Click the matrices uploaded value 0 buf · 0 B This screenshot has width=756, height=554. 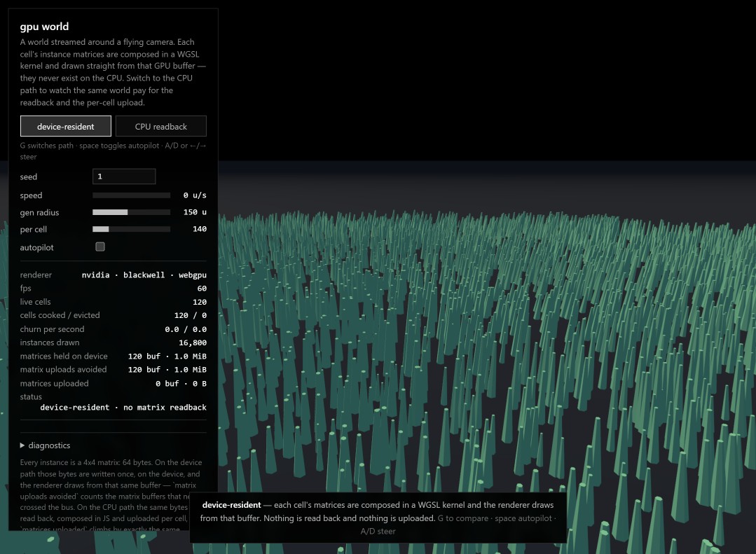pos(181,384)
